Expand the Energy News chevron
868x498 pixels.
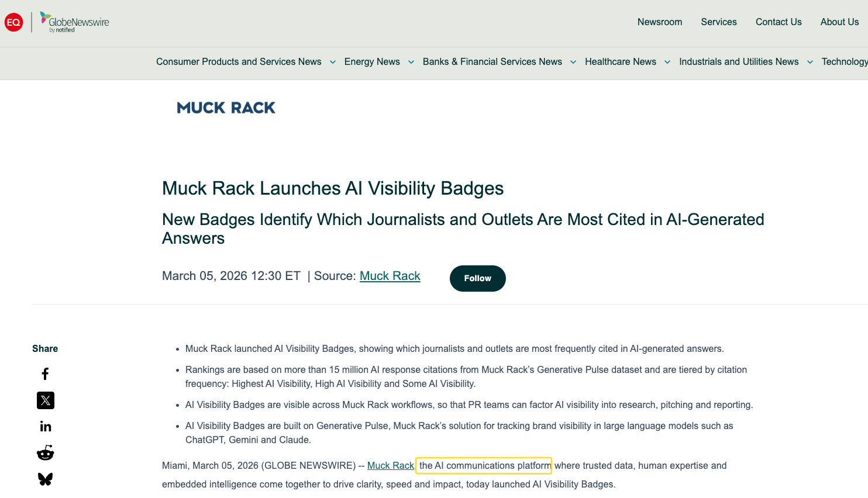pos(411,62)
